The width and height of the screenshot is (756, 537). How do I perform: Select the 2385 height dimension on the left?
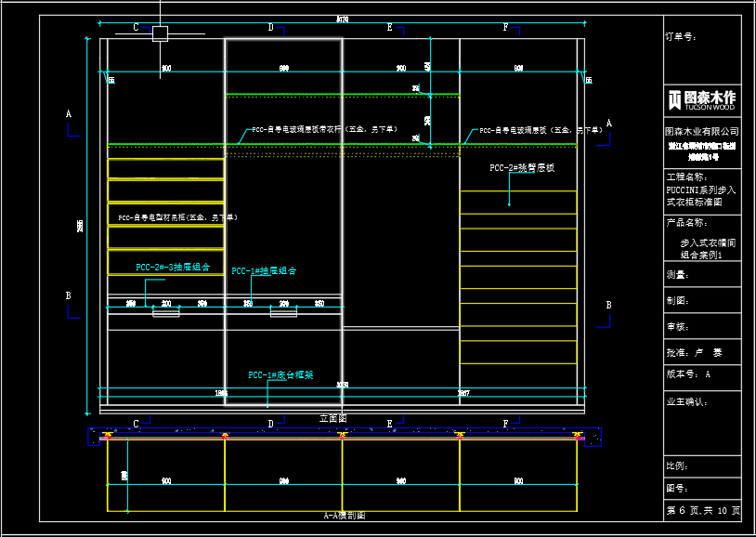point(81,226)
